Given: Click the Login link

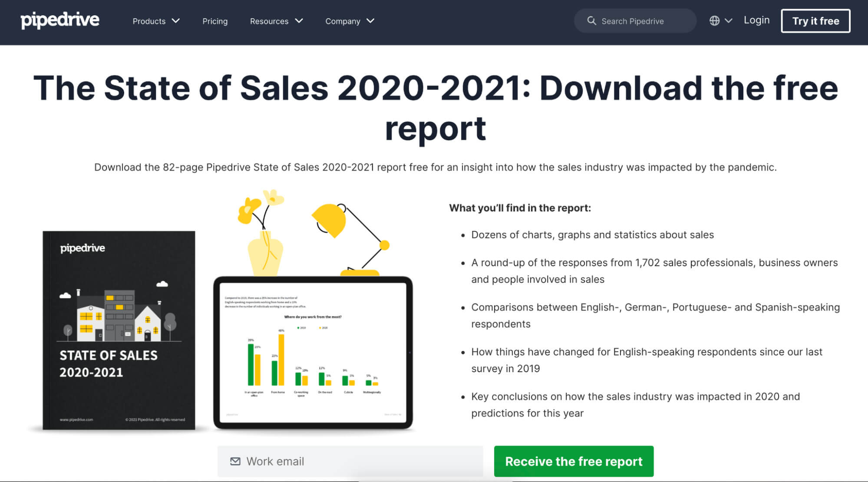Looking at the screenshot, I should click(756, 20).
